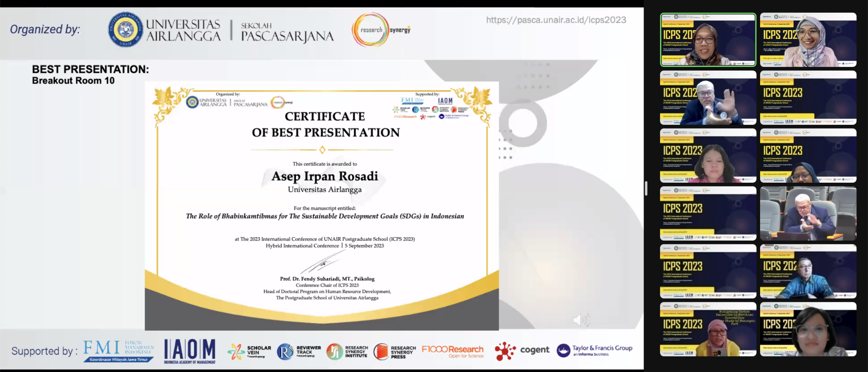Click the 'CERTIFICATE' title on the certificate
Screen dimensions: 868x372
click(325, 117)
